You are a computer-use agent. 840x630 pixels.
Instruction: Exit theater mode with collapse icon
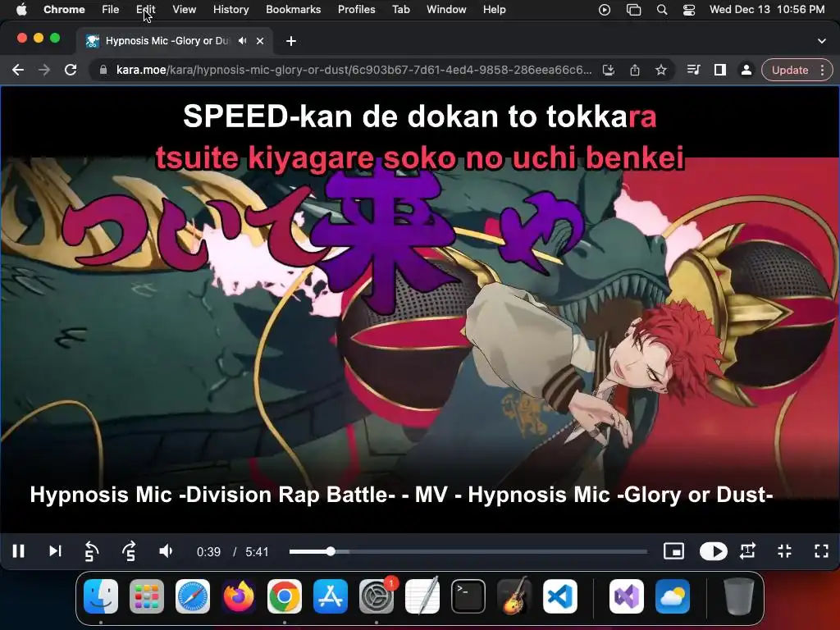[785, 551]
